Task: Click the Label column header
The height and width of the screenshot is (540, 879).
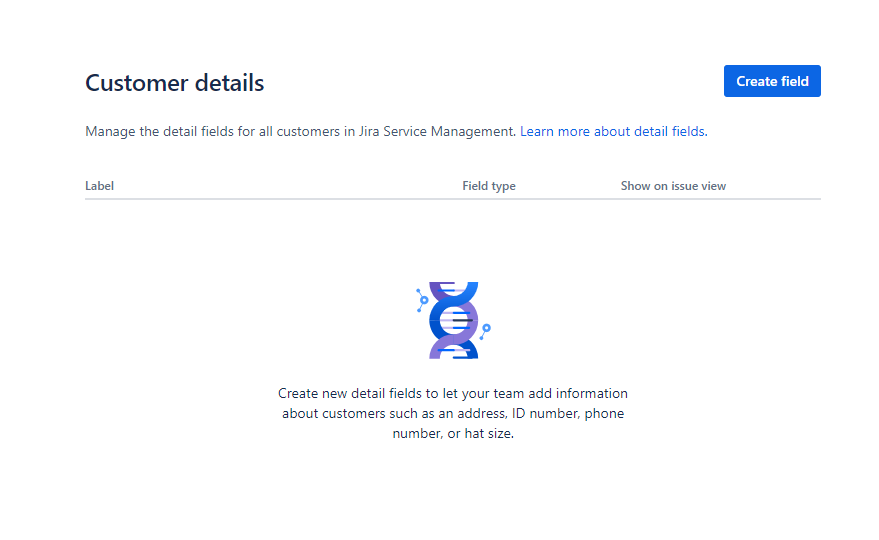Action: [x=99, y=186]
